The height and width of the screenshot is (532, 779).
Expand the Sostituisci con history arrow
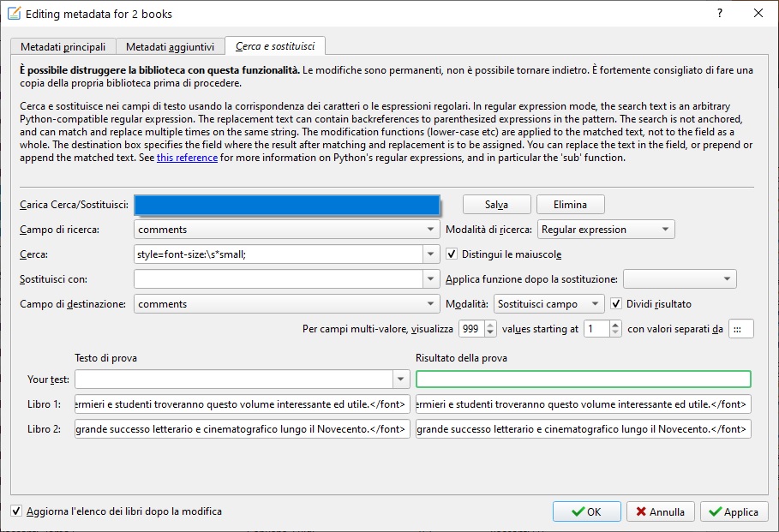coord(431,279)
